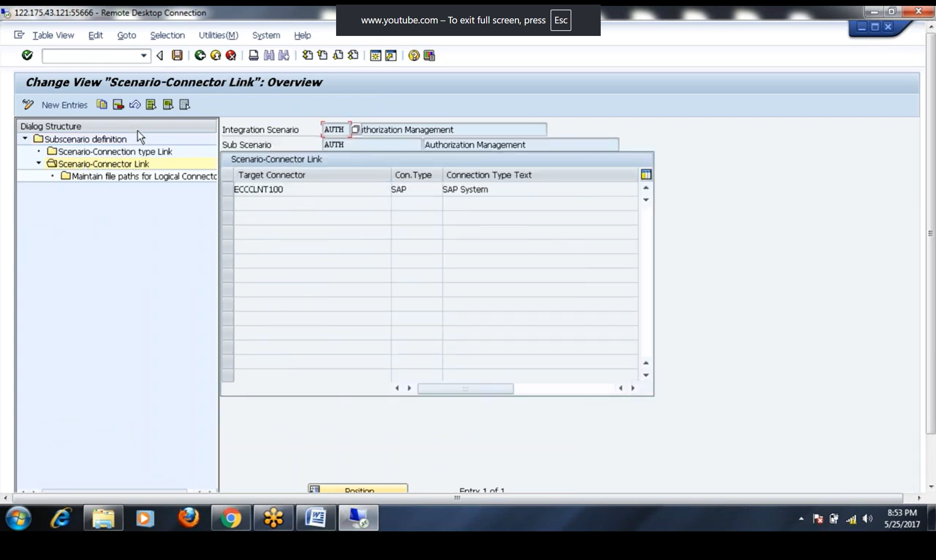Click the SAP connection type cell
The width and height of the screenshot is (936, 560).
click(x=416, y=189)
